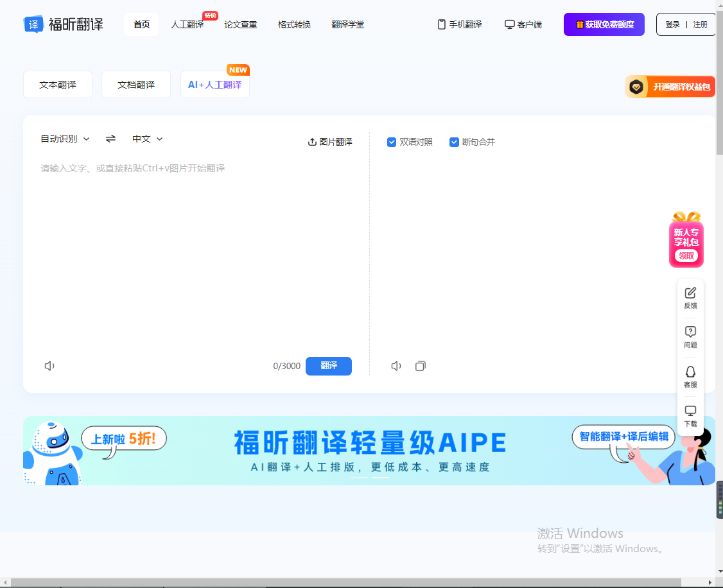Open the 反馈 feedback panel
Screen dimensions: 723x588
690,298
